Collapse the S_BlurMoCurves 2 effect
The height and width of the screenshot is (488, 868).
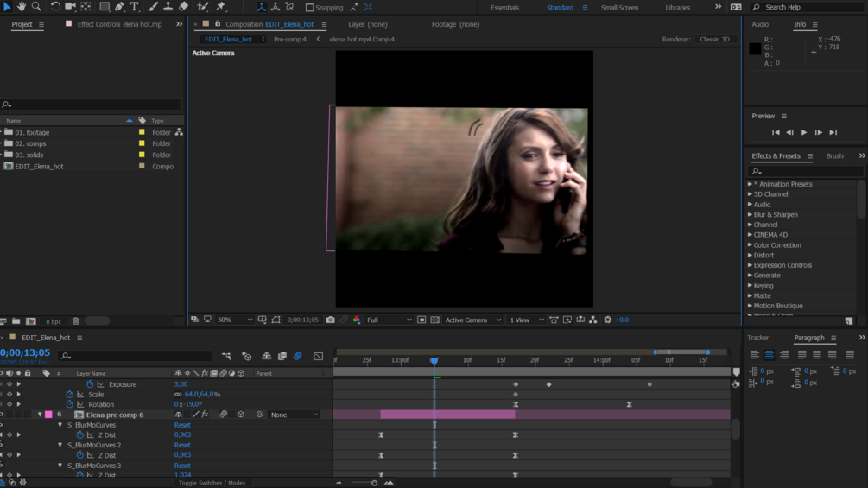(x=60, y=445)
